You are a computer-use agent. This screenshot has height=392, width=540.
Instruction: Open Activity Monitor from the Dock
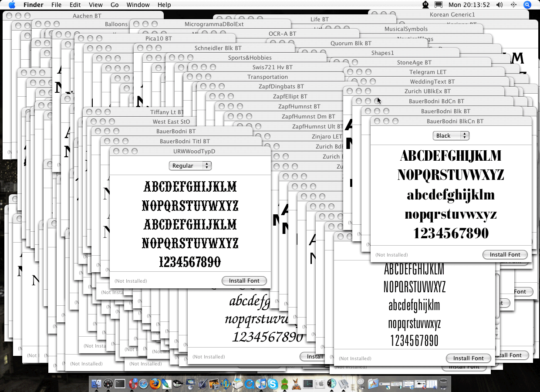[308, 384]
